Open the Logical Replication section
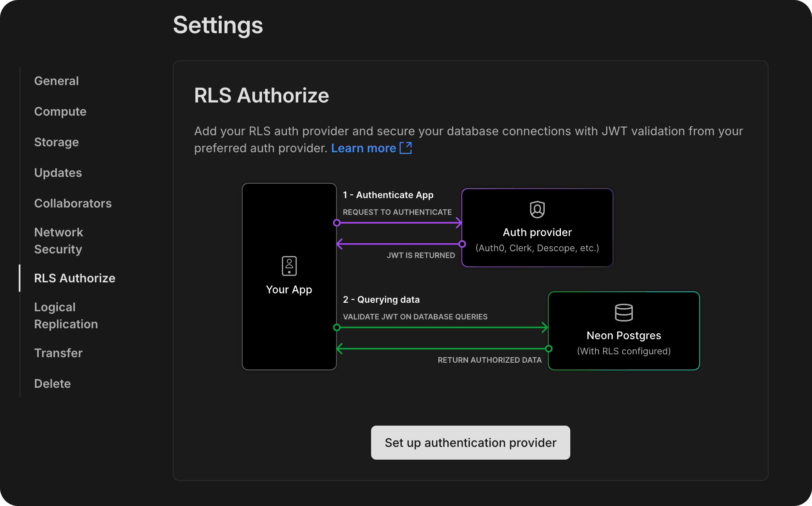Image resolution: width=812 pixels, height=506 pixels. pos(66,315)
